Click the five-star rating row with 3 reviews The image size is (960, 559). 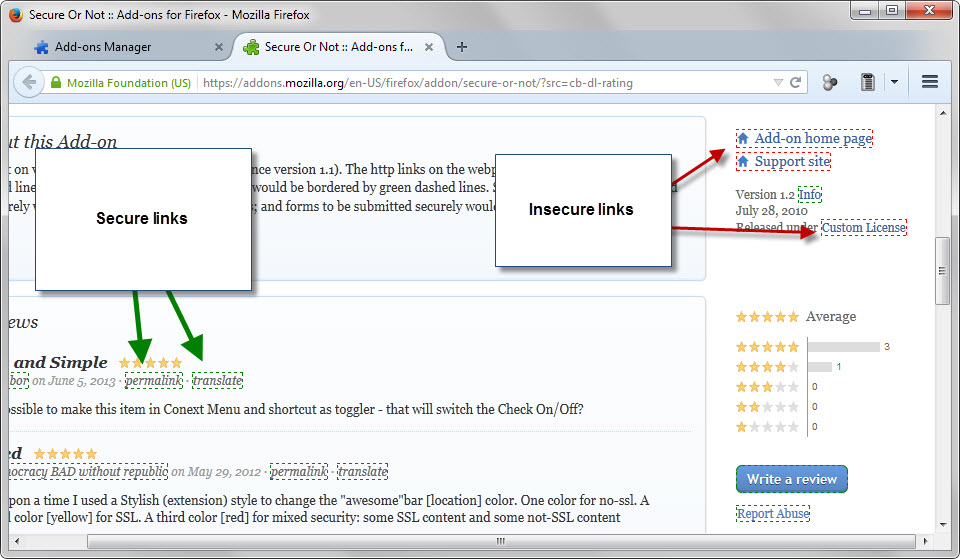812,347
